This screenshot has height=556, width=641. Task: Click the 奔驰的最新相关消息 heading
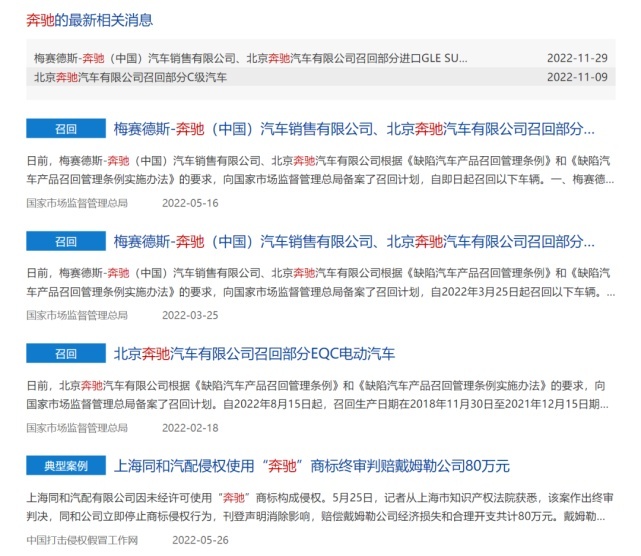(90, 20)
